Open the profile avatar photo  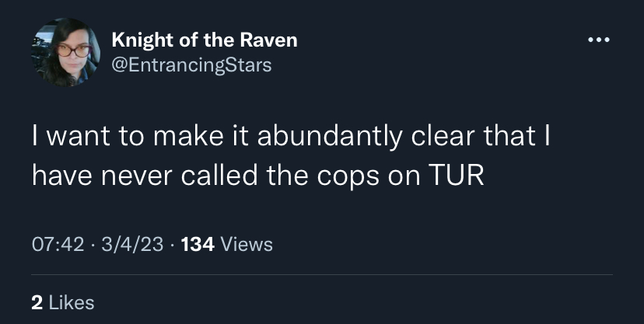coord(65,52)
